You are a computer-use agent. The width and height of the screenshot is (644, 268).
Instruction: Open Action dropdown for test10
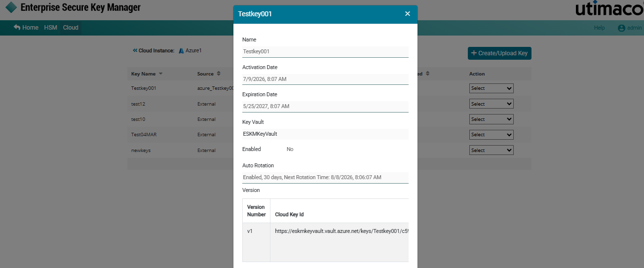pos(491,119)
